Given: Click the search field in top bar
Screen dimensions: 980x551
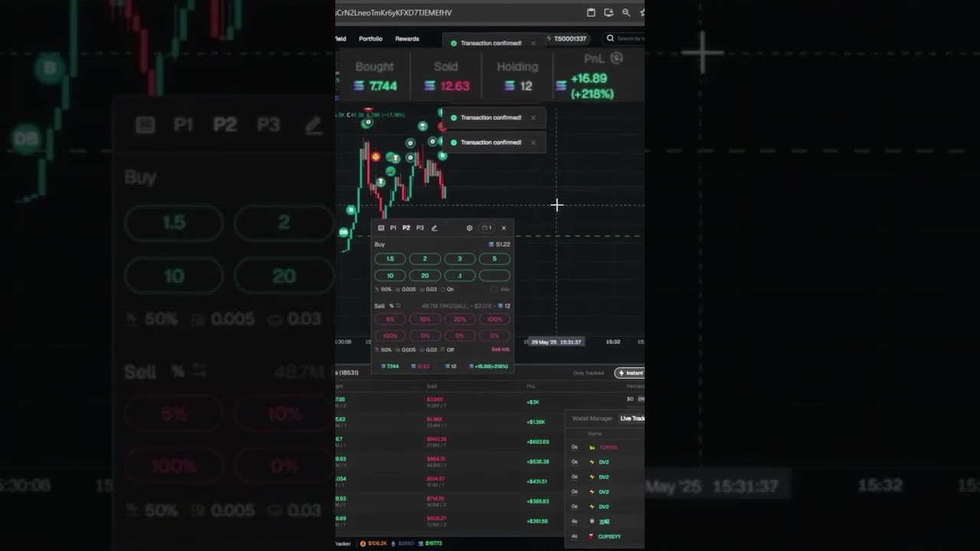Looking at the screenshot, I should coord(625,38).
